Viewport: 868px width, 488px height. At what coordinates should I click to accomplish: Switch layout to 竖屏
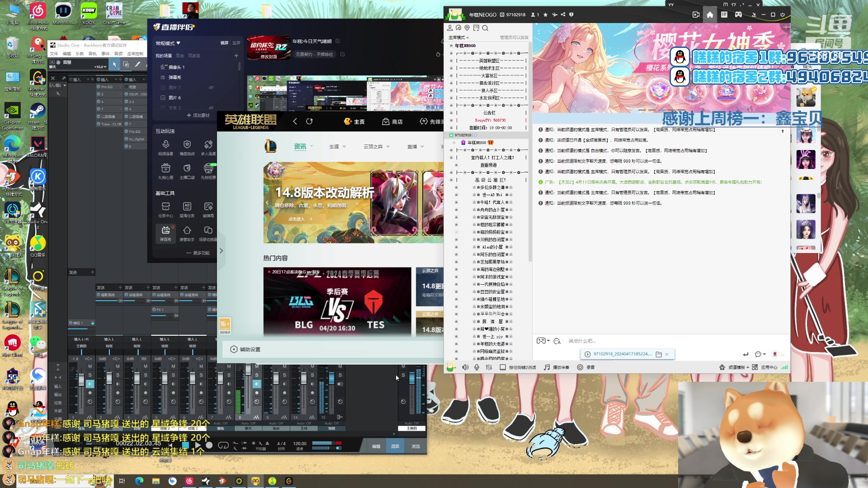pyautogui.click(x=236, y=43)
